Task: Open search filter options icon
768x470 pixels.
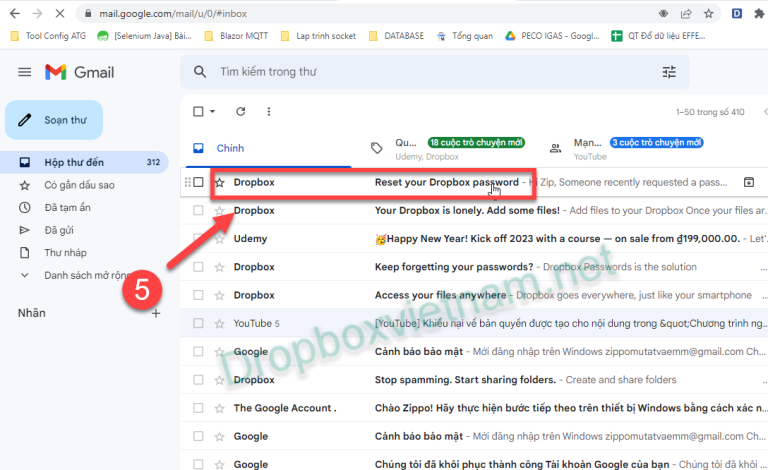Action: tap(669, 72)
